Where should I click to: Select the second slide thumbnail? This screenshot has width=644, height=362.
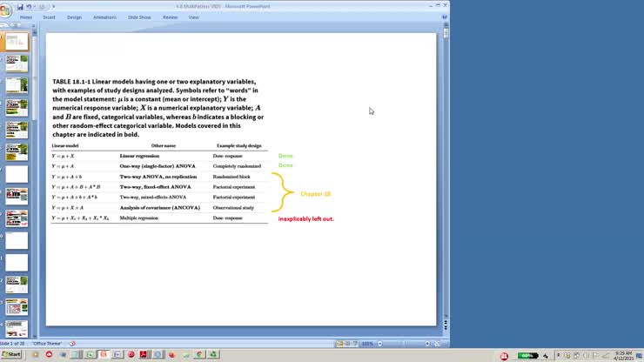point(17,64)
